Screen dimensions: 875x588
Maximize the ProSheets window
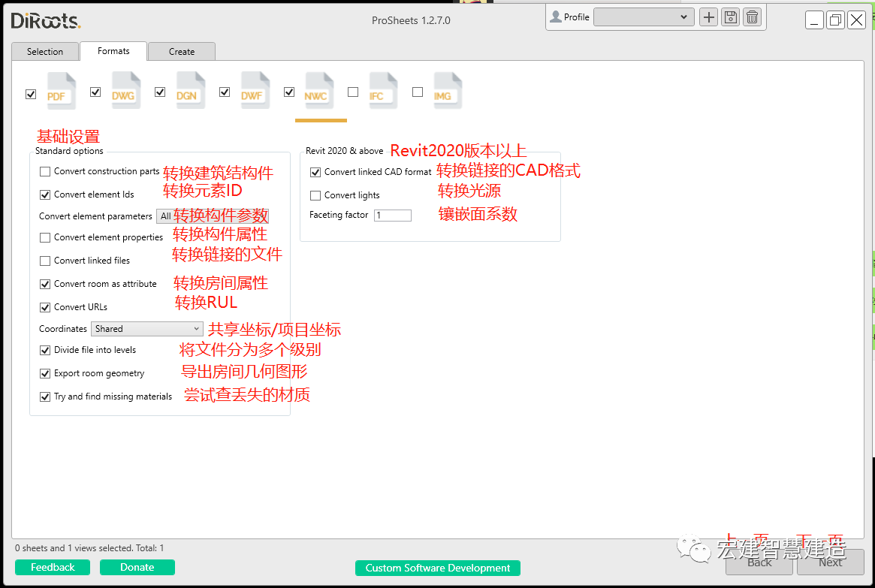835,20
